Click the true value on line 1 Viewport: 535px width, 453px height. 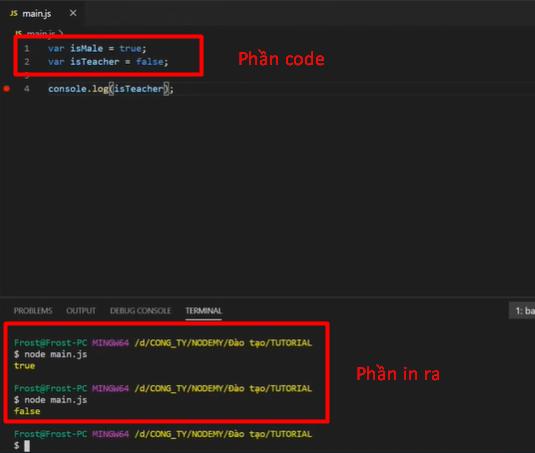[130, 48]
